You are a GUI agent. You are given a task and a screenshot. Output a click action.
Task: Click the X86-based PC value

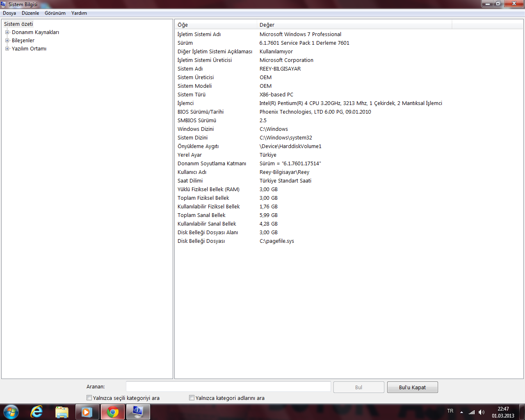(276, 95)
